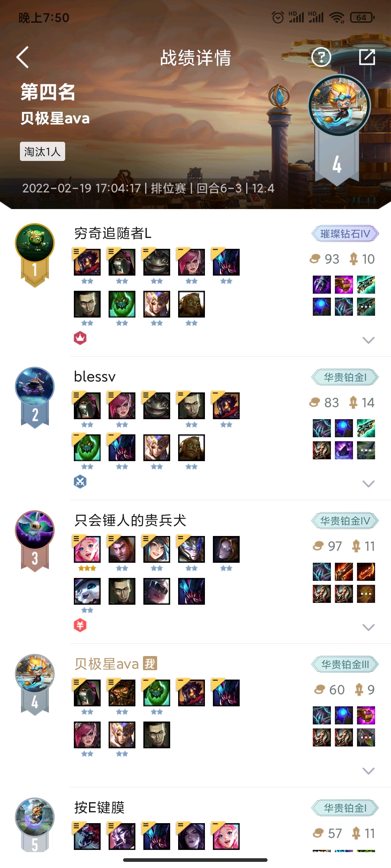Tap the red yen coin badge
Image resolution: width=391 pixels, height=868 pixels.
(x=80, y=625)
